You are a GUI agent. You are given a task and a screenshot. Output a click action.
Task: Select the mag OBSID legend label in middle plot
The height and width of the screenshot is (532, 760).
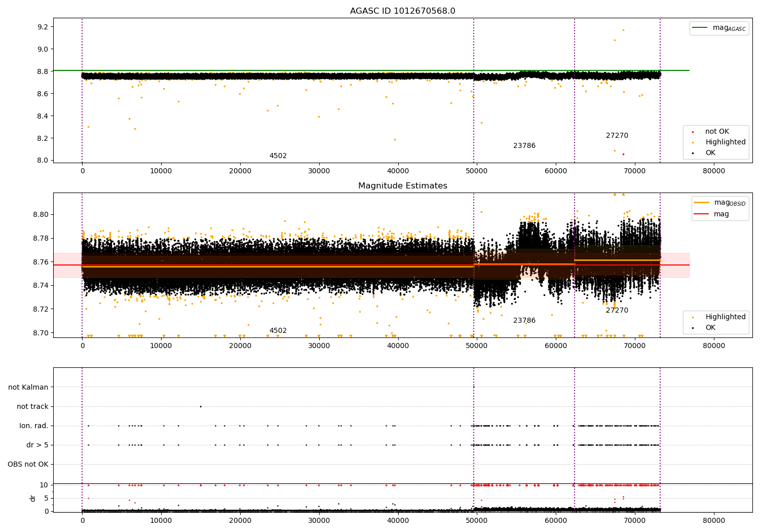(730, 203)
